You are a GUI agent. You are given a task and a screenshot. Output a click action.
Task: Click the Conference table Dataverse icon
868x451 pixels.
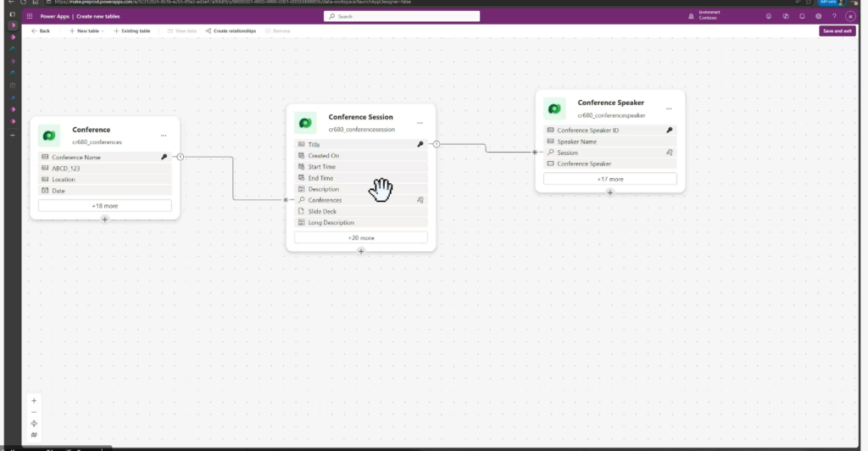(49, 136)
